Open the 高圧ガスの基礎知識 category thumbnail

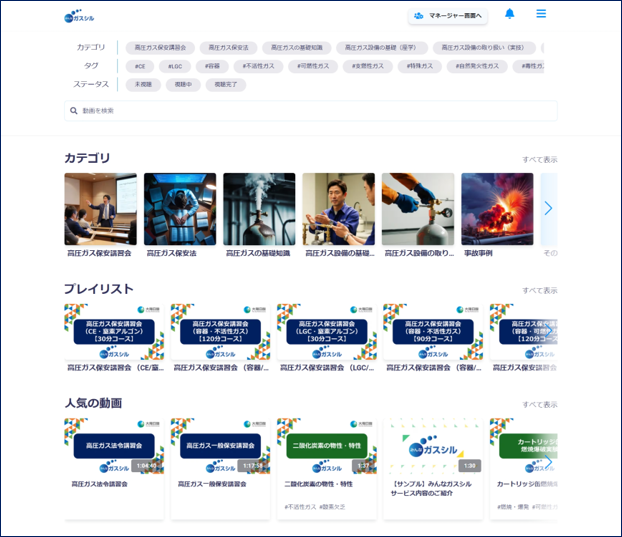pos(259,209)
